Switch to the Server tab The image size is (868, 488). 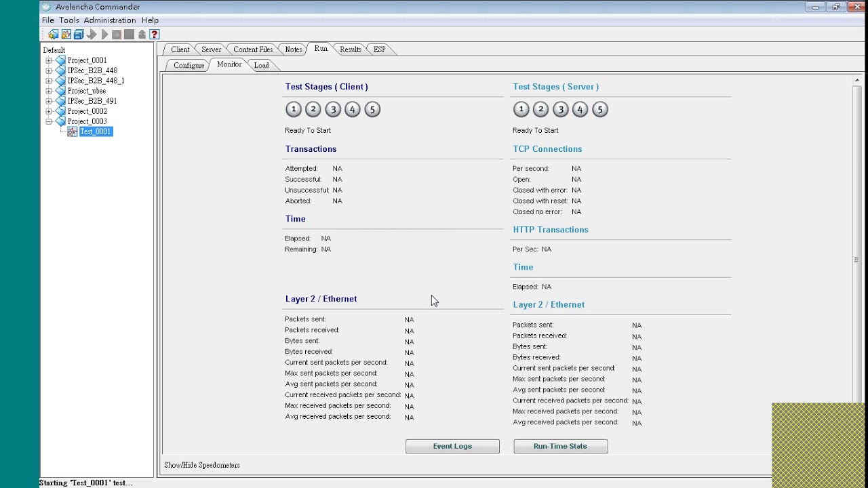211,49
